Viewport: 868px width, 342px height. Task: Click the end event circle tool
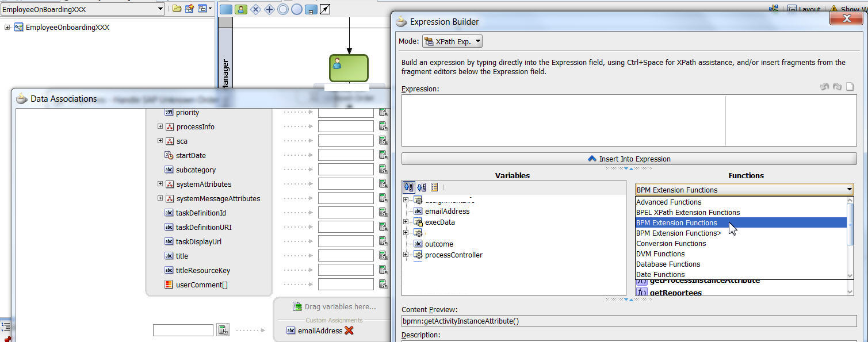[297, 9]
